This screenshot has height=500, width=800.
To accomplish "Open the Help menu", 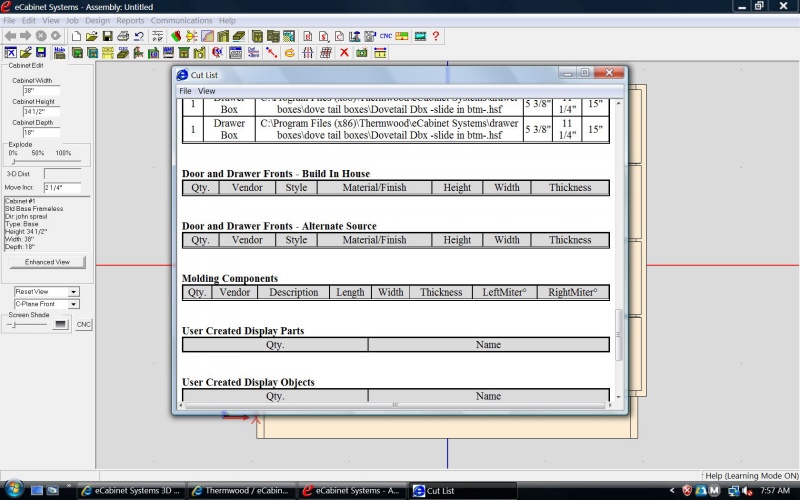I will tap(227, 20).
